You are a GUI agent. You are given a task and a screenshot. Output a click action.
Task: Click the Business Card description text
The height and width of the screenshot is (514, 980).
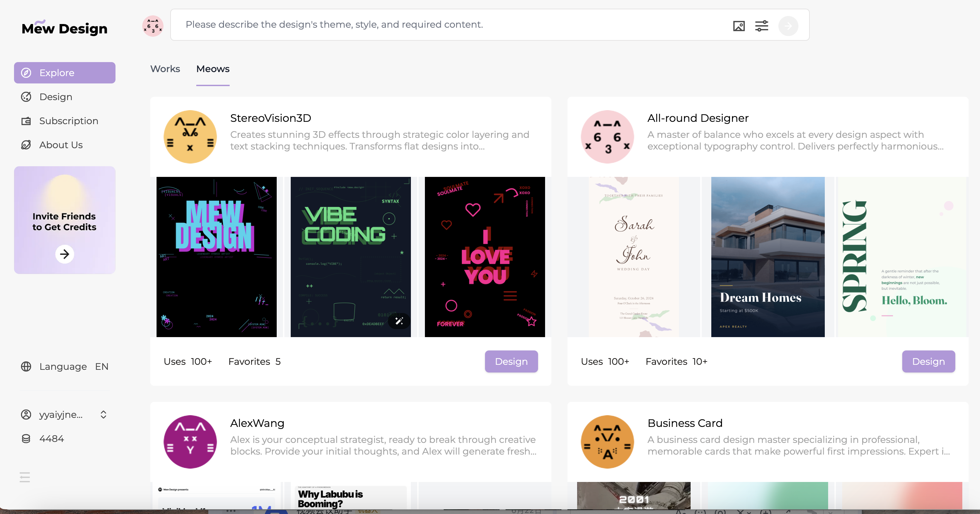click(x=799, y=445)
